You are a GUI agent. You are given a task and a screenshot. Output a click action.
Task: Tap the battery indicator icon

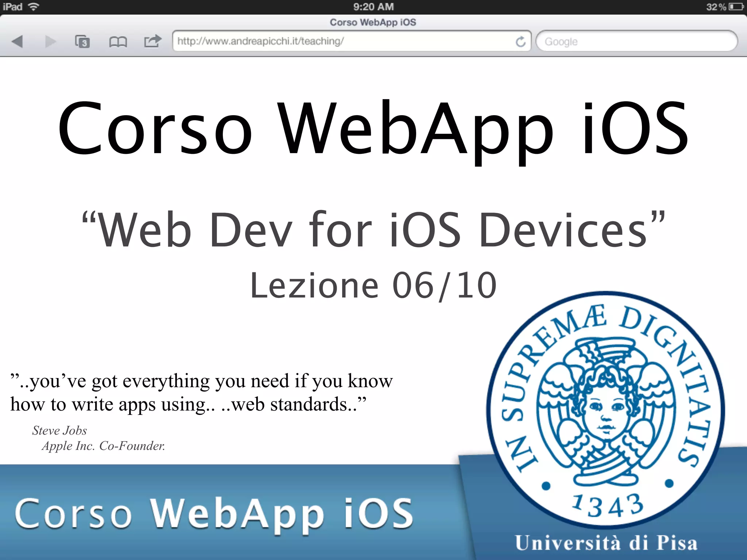click(736, 7)
